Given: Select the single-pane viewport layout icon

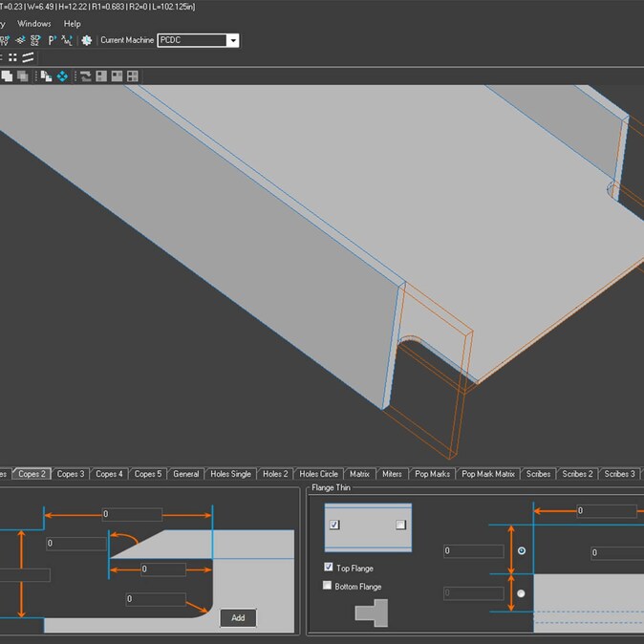Looking at the screenshot, I should pyautogui.click(x=101, y=76).
